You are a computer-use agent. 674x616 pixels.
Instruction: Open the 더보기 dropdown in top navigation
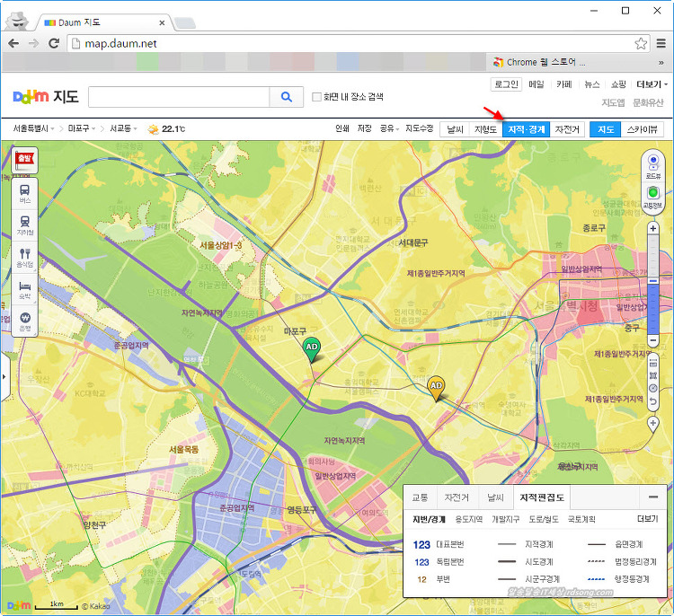click(649, 84)
